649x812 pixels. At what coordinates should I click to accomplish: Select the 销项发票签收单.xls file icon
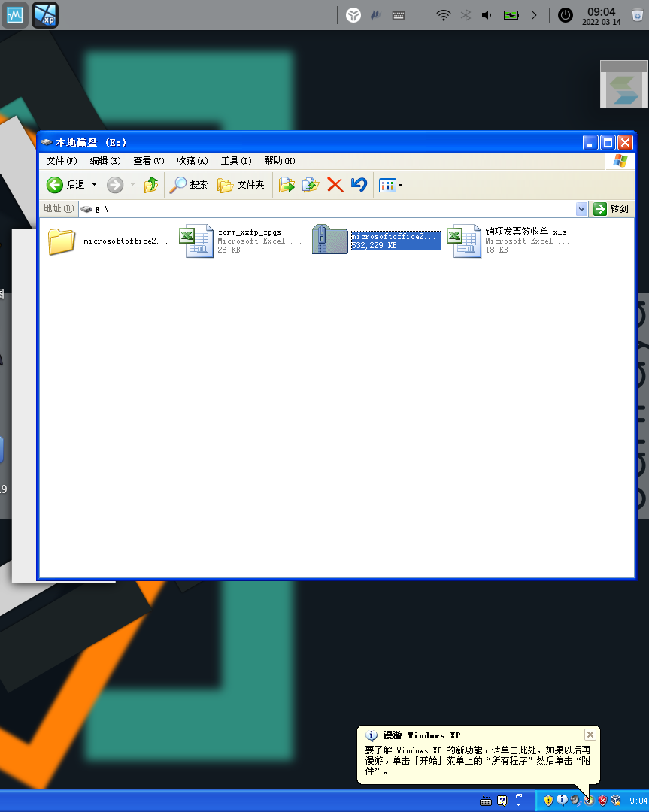464,241
